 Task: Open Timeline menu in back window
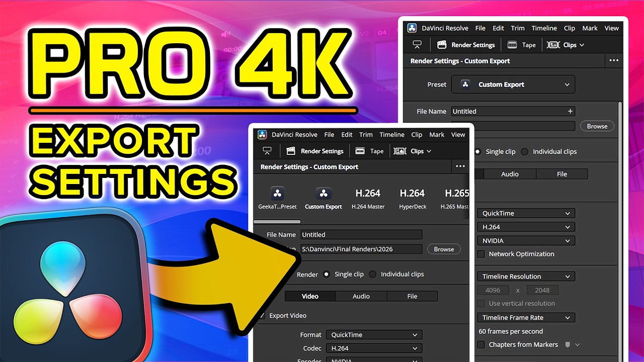pos(544,28)
